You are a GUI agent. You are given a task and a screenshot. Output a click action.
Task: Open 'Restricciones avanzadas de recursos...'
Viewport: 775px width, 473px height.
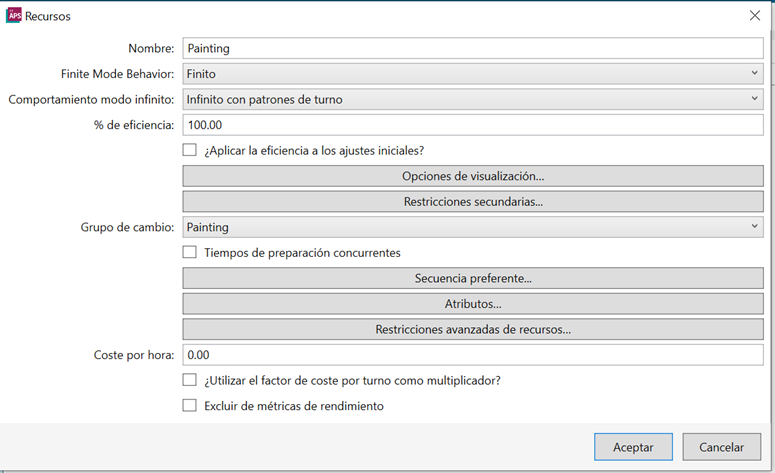473,329
